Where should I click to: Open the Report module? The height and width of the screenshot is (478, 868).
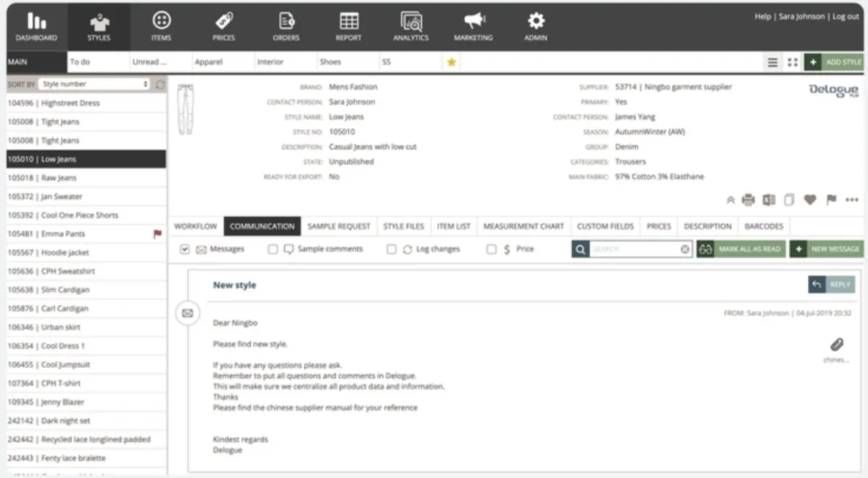coord(349,27)
